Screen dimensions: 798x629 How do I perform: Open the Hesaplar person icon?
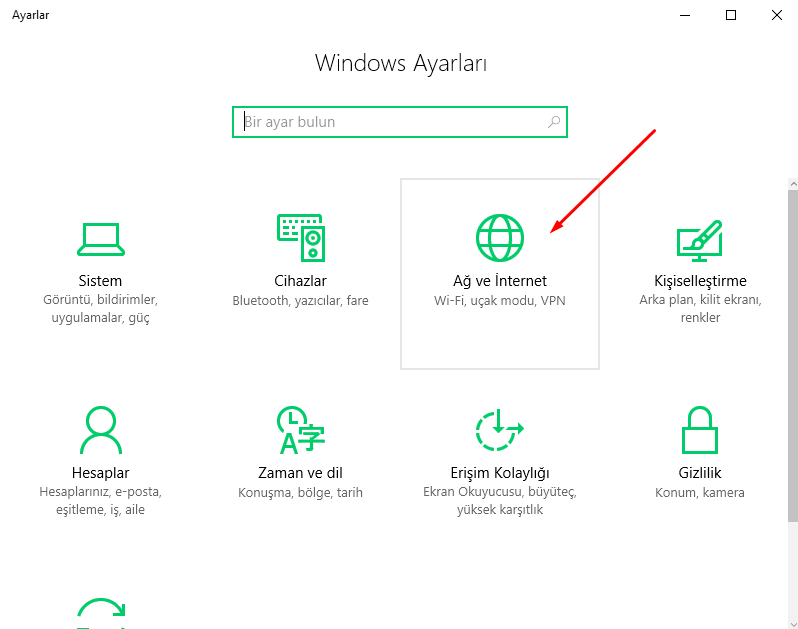[101, 430]
